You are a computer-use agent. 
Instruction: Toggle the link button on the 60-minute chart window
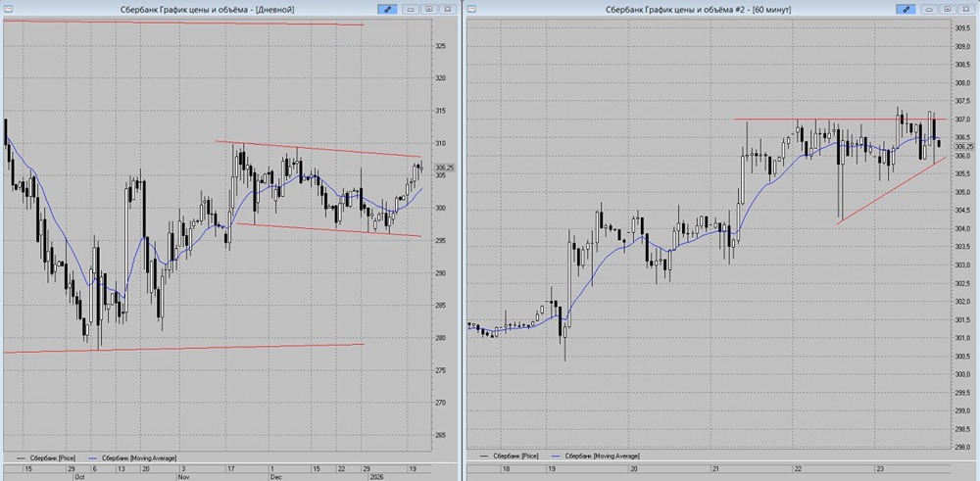click(x=906, y=10)
